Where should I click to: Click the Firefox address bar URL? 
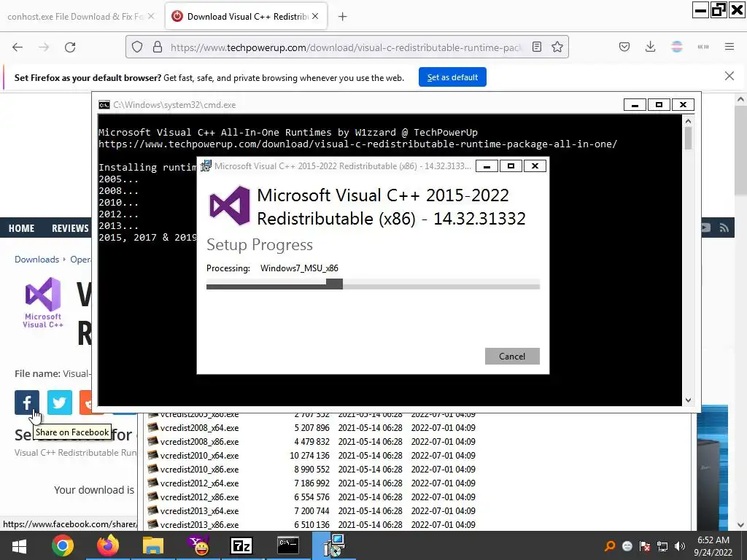[347, 47]
